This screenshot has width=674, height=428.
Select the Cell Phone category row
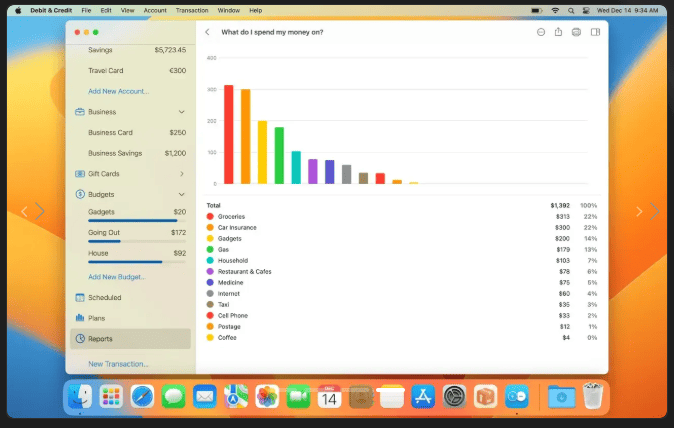click(x=401, y=315)
